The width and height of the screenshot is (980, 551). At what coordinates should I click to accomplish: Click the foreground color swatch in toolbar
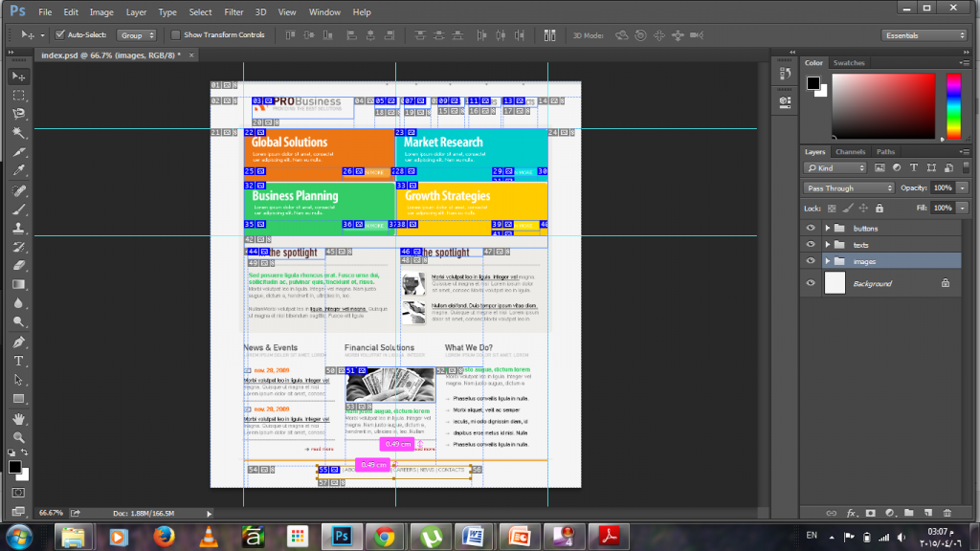click(14, 467)
